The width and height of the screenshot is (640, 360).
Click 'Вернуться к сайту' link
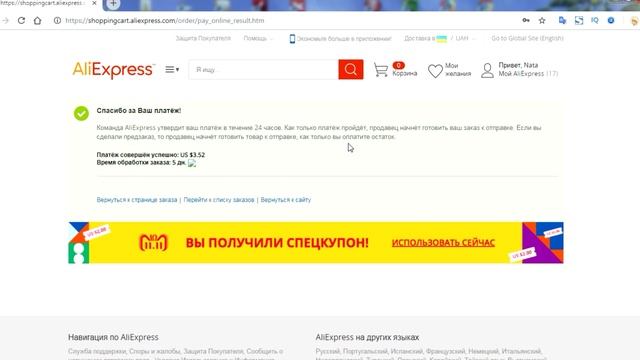(x=286, y=200)
